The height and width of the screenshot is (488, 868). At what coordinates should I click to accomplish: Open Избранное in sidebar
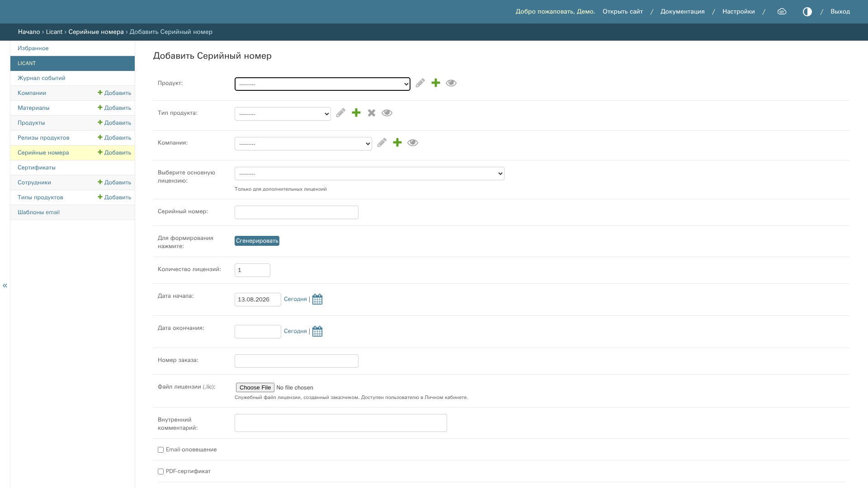coord(33,48)
